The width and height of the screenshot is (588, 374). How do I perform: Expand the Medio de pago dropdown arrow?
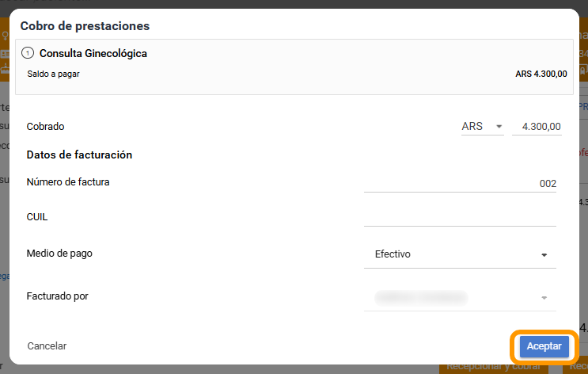pos(544,255)
